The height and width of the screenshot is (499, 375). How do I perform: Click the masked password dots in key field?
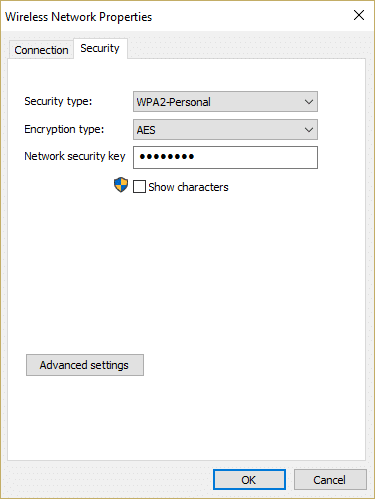[x=167, y=156]
